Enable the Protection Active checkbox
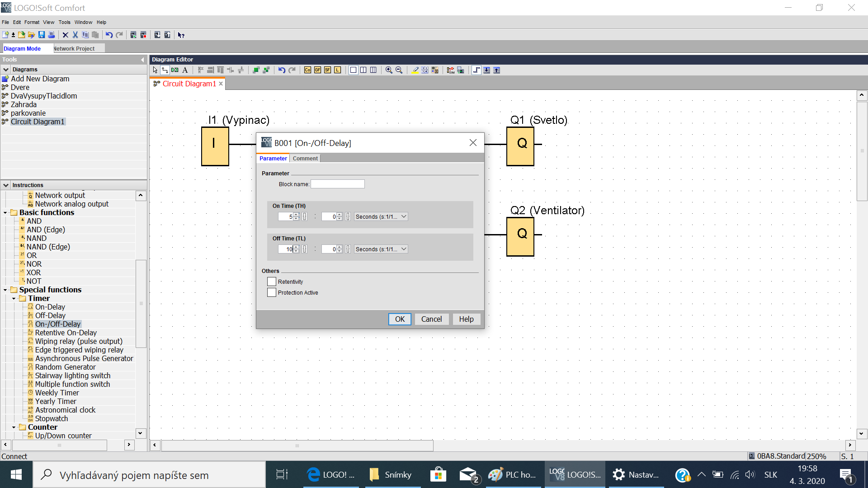868x488 pixels. [272, 292]
